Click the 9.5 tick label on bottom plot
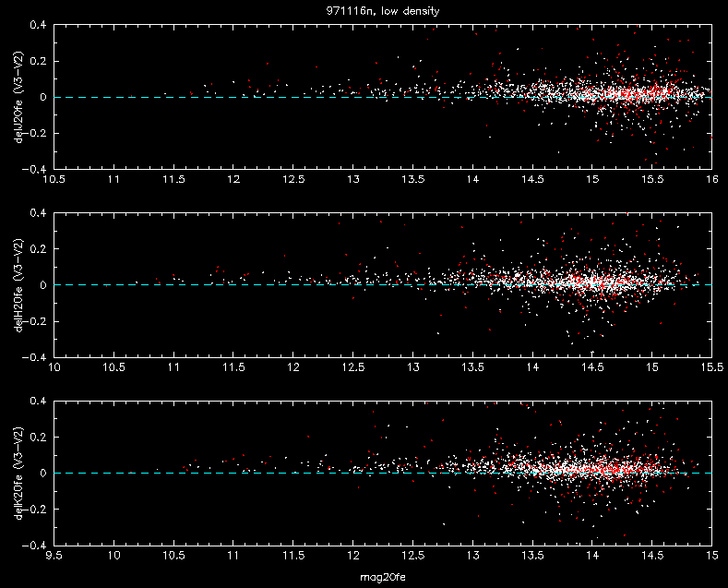Viewport: 728px width, 588px height. [54, 555]
